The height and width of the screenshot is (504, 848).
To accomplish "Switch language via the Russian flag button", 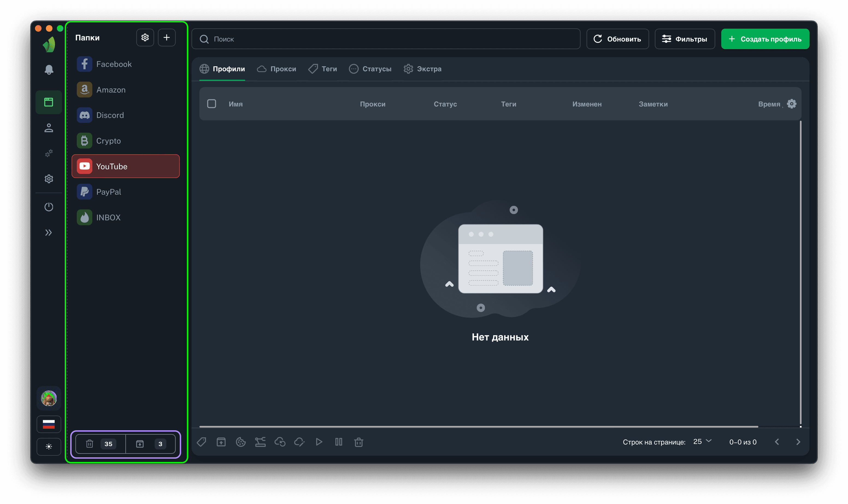I will (x=49, y=424).
